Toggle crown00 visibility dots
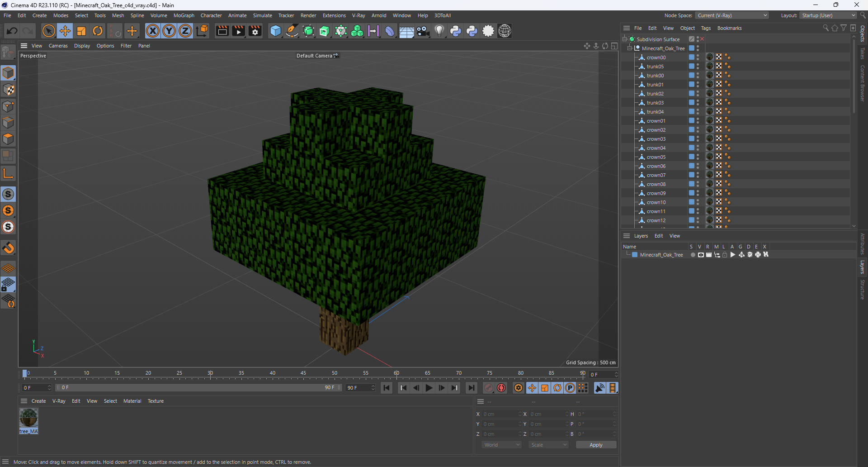The width and height of the screenshot is (868, 467). point(698,57)
